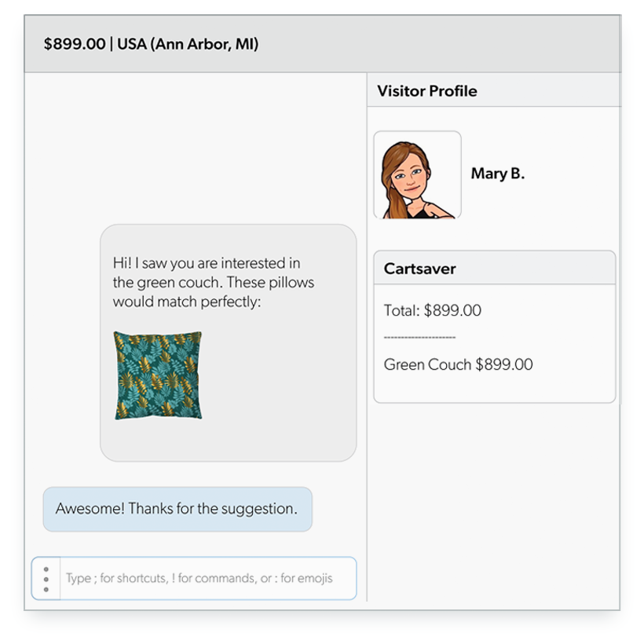The image size is (644, 644).
Task: Click the three-dot options icon in chat input
Action: tap(46, 579)
